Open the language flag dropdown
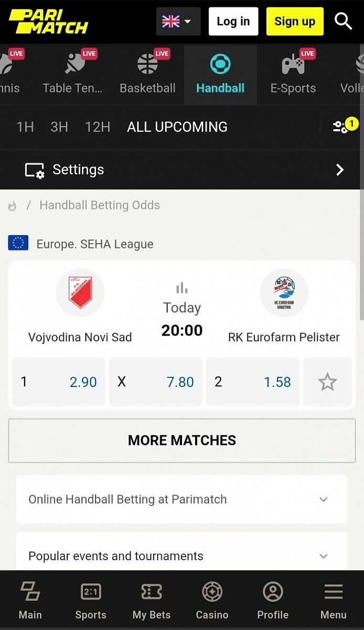364x630 pixels. [178, 22]
